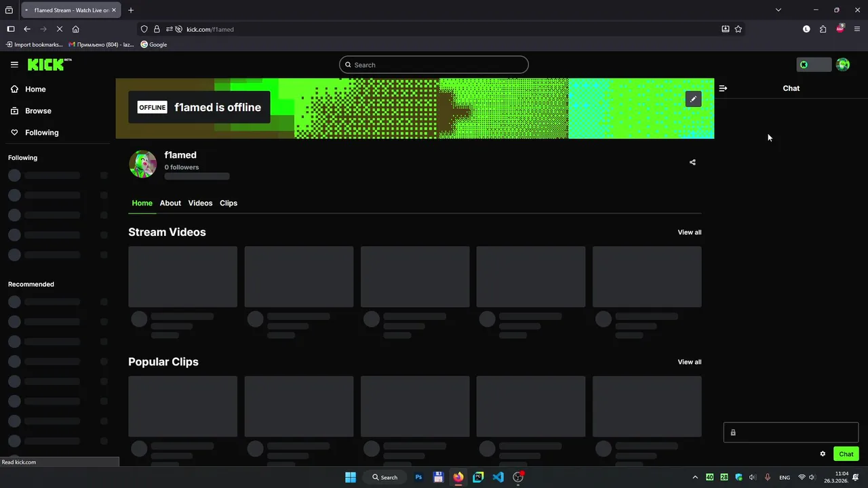Stop loading the page
868x488 pixels.
pyautogui.click(x=59, y=29)
